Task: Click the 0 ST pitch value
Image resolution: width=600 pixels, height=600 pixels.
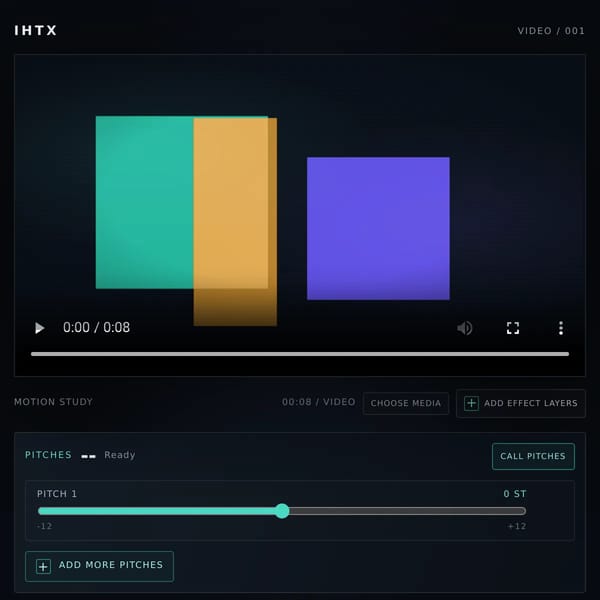Action: [515, 494]
